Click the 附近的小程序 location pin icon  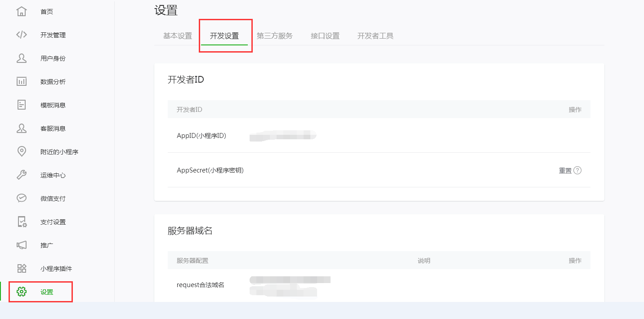pos(22,152)
